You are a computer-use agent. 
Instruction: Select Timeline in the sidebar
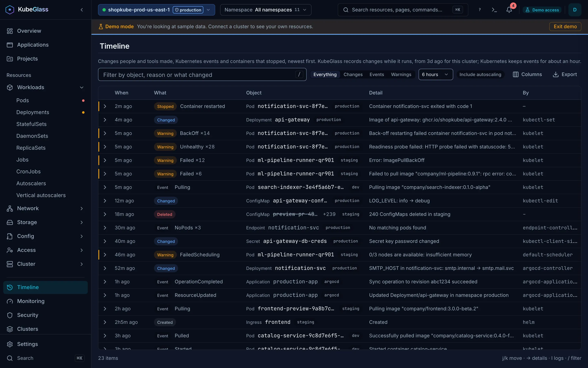coord(46,287)
